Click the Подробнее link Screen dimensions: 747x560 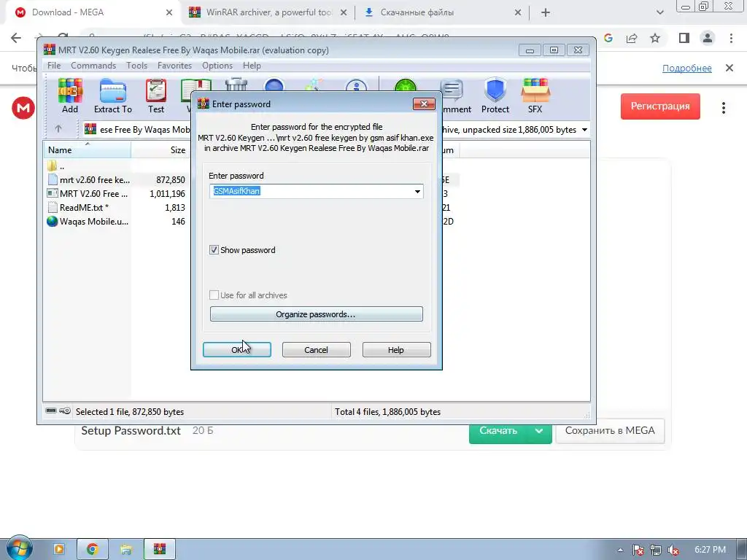[x=686, y=68]
